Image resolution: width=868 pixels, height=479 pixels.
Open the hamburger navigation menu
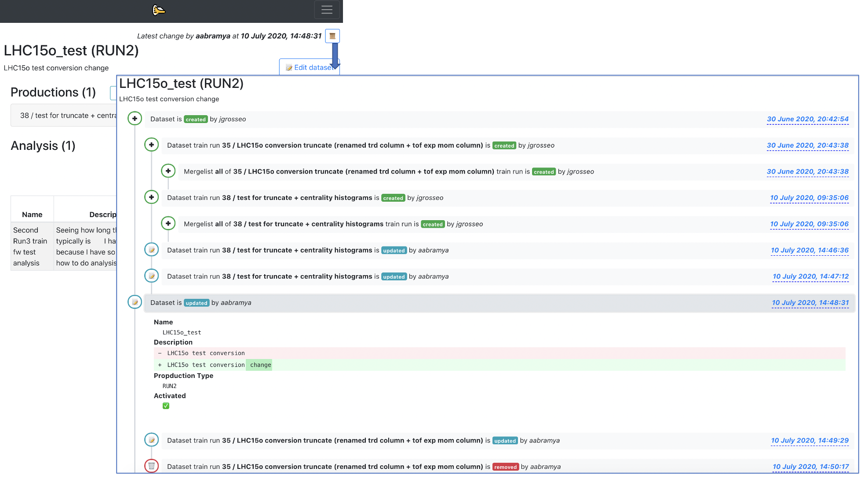coord(327,10)
